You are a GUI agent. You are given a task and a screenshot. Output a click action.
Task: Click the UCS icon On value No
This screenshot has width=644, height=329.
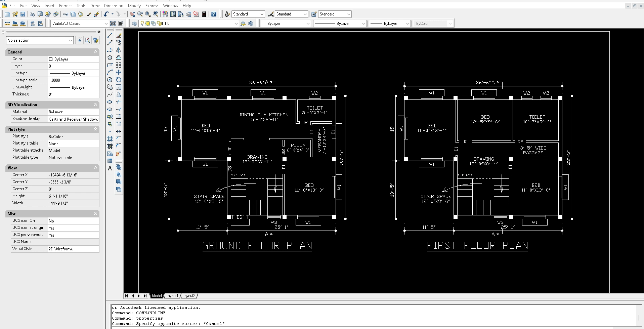74,221
